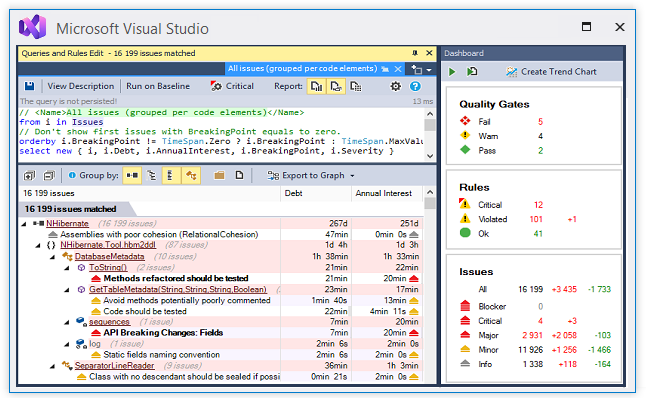Viewport: 646px width, 398px height.
Task: Collapse the NHibernate assembly node
Action: click(x=24, y=224)
